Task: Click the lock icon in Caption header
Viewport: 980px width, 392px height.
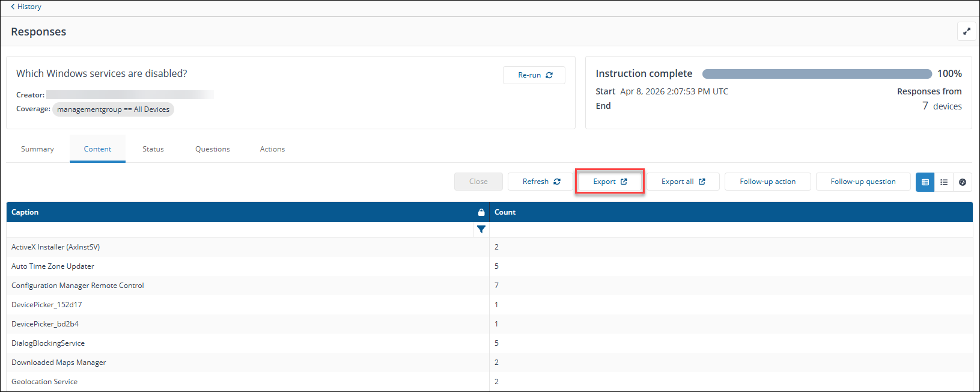Action: [x=481, y=212]
